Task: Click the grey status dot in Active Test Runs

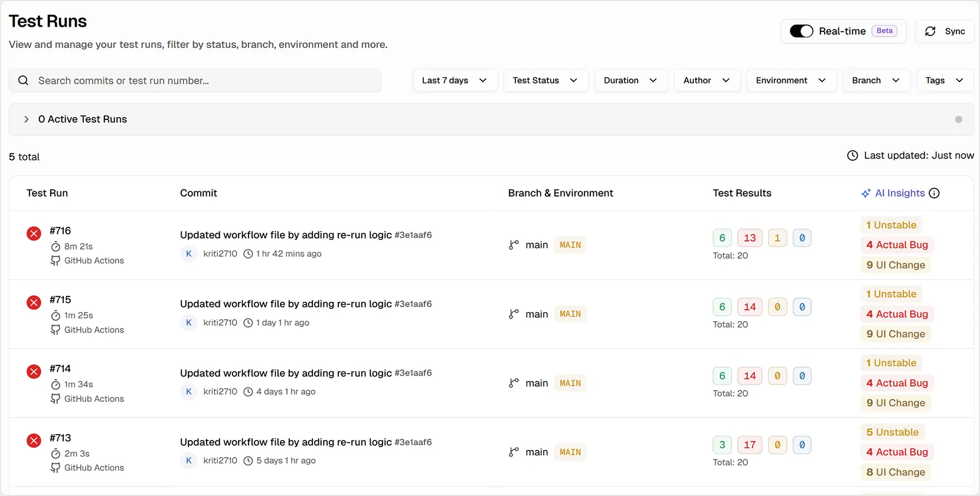Action: point(958,119)
